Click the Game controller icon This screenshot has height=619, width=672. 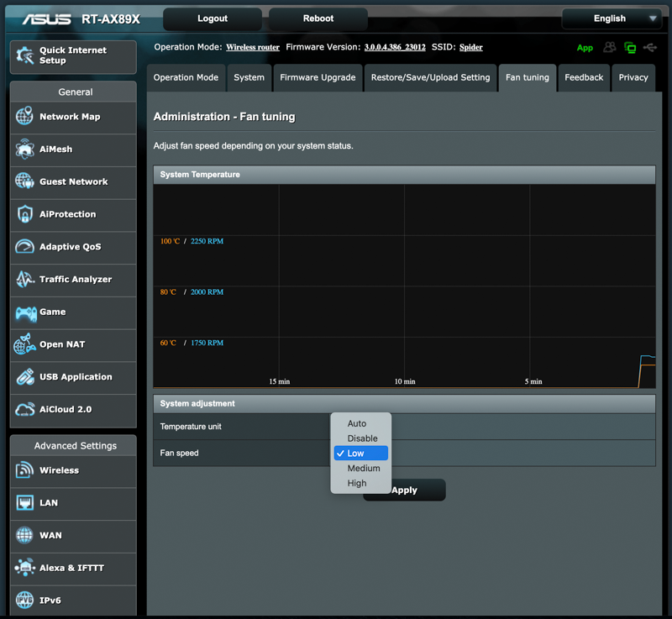coord(26,313)
